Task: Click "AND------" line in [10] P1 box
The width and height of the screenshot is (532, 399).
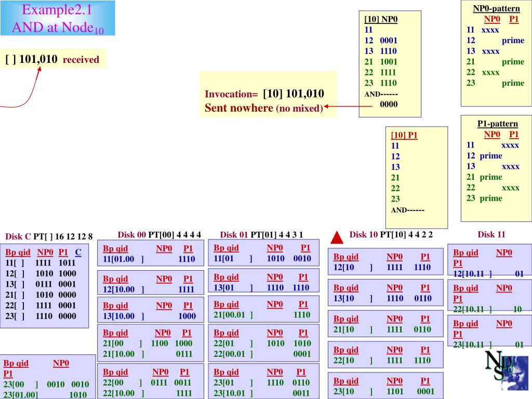Action: 407,210
